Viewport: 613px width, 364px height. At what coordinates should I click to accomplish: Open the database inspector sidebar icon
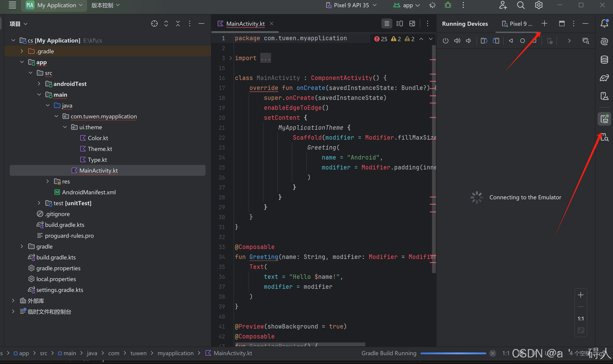click(604, 60)
